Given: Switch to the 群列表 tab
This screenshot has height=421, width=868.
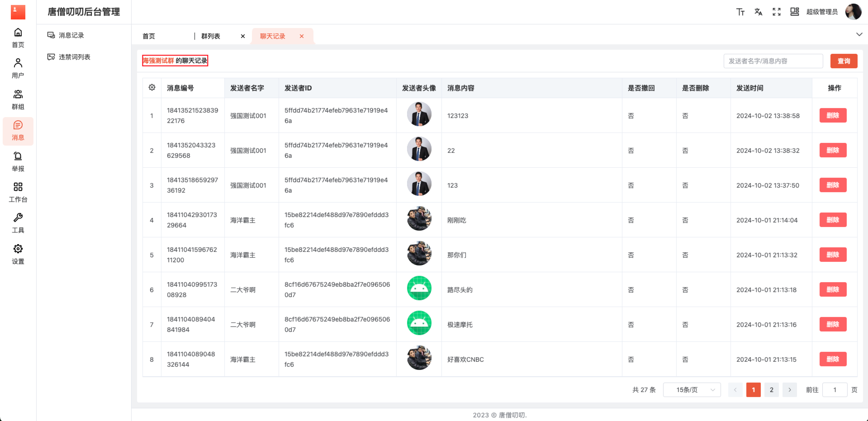Looking at the screenshot, I should 210,36.
